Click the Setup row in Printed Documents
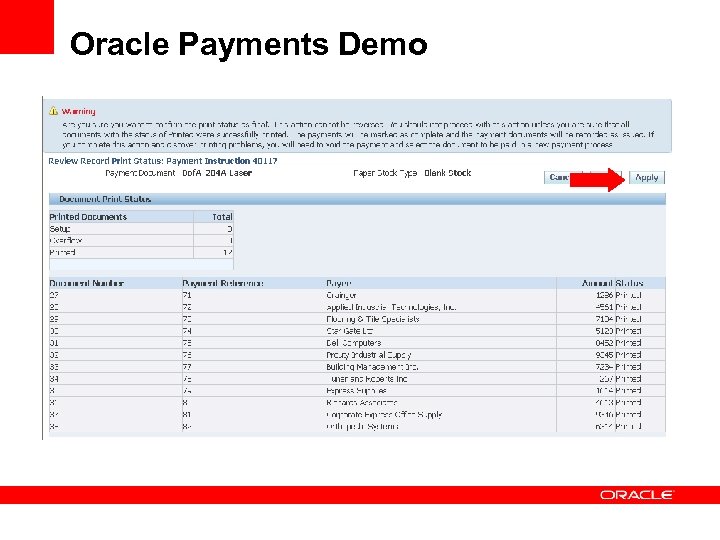This screenshot has width=720, height=540. (141, 229)
